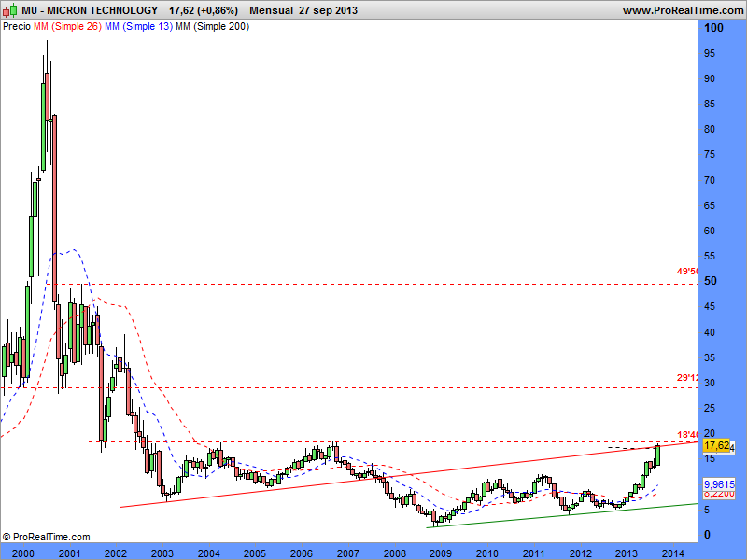Select the MU - MICRON TECHNOLOGY title
This screenshot has width=747, height=560.
90,10
